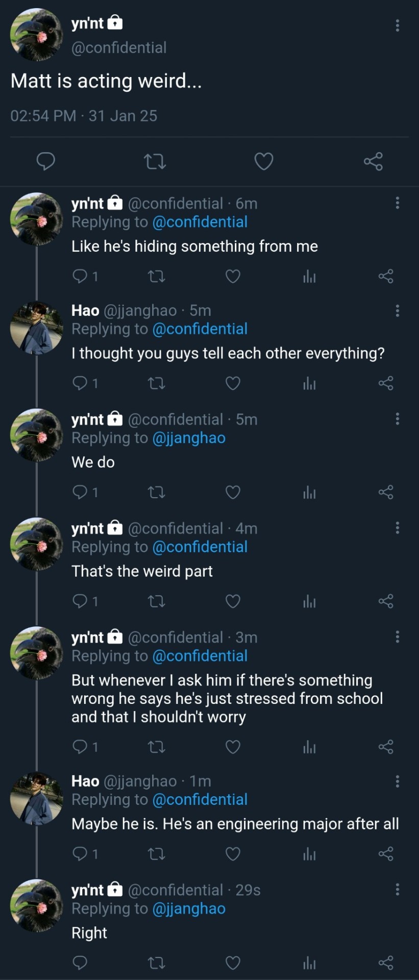Screen dimensions: 419x980
Task: Reply to the main 'Matt is acting weird...' tweet
Action: (x=46, y=161)
